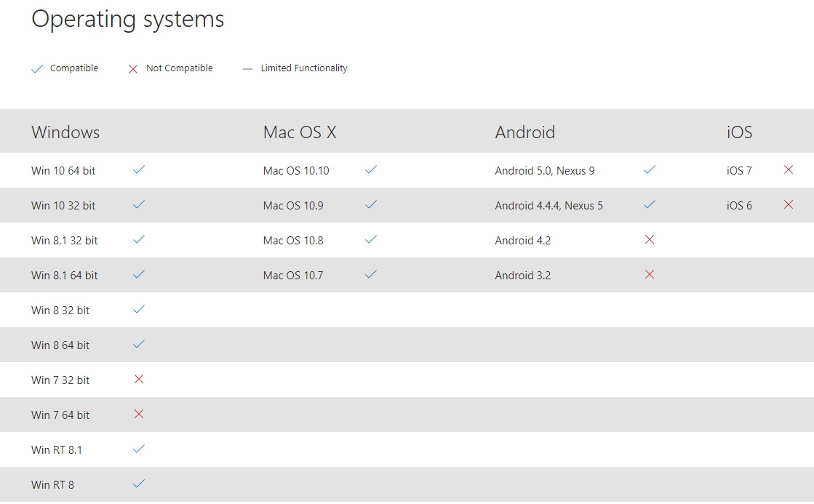This screenshot has height=504, width=814.
Task: Click the checkmark in the Win RT 8 row
Action: click(139, 484)
